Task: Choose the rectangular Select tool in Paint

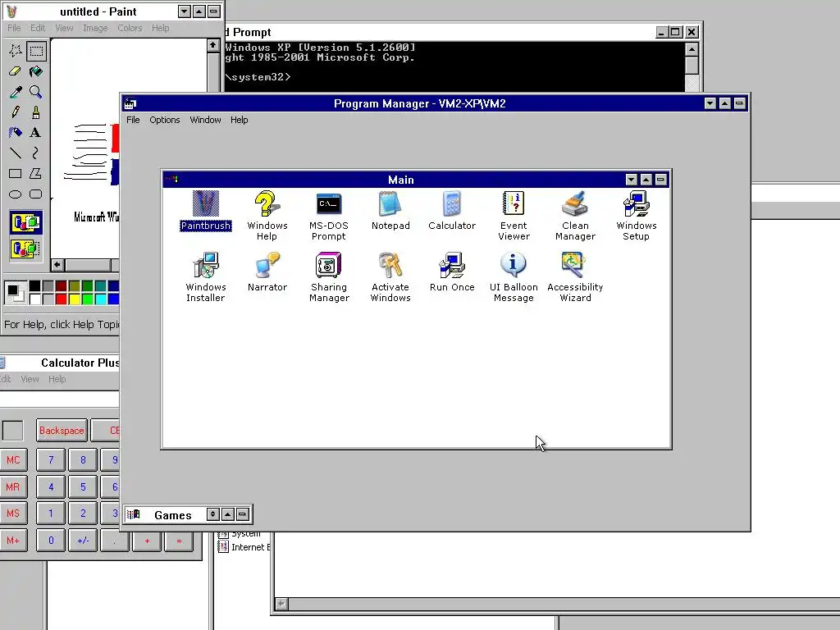Action: coord(36,51)
